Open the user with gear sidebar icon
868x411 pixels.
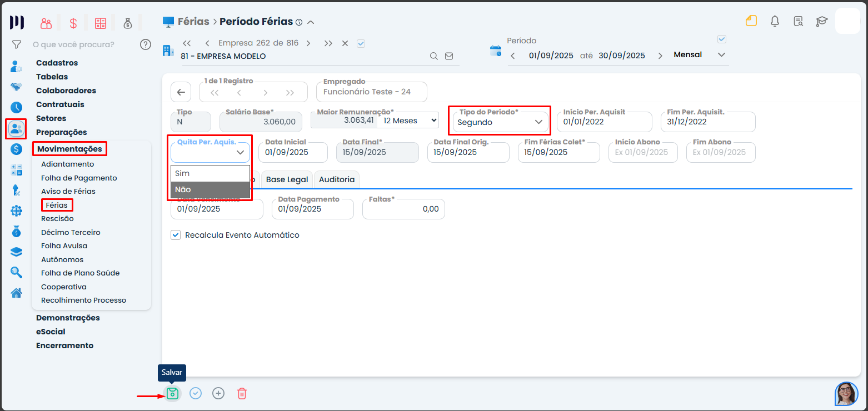pyautogui.click(x=17, y=67)
